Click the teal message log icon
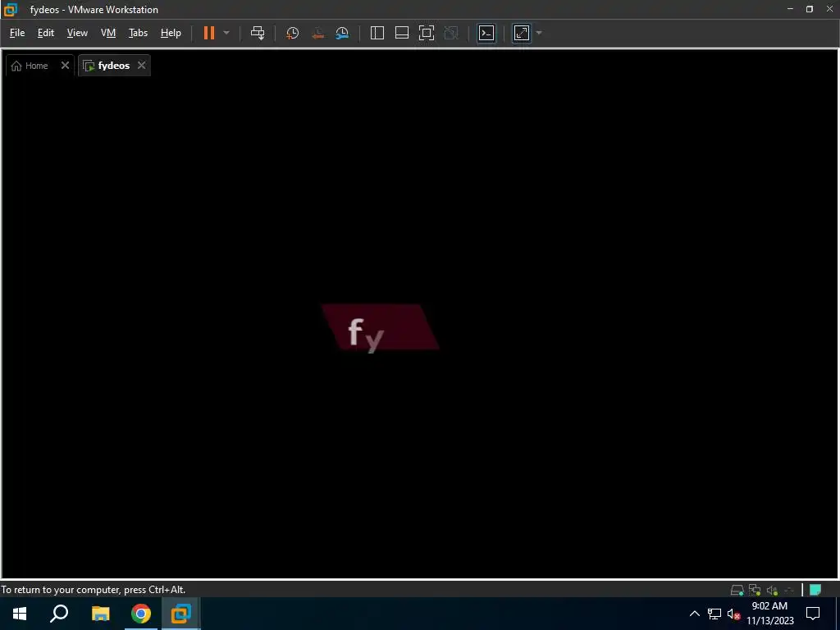Screen dimensions: 840x630 tap(815, 591)
